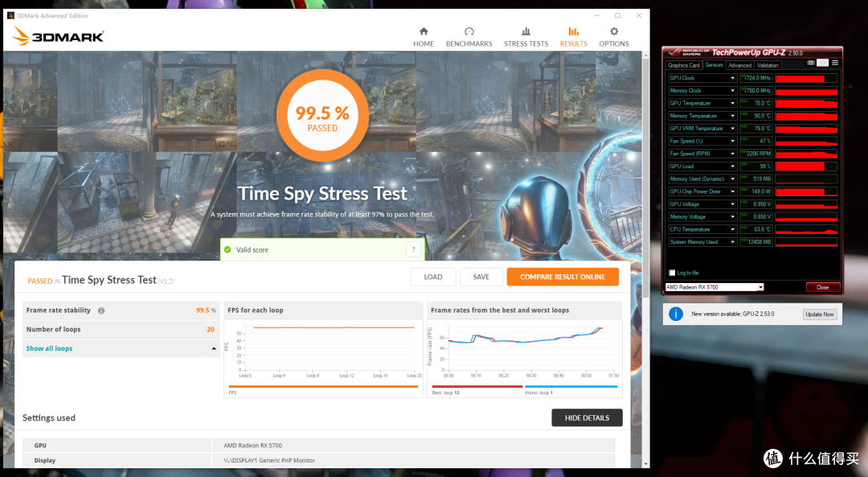Click the Fan Speed 2206 RPM value
The image size is (868, 477).
pyautogui.click(x=756, y=154)
